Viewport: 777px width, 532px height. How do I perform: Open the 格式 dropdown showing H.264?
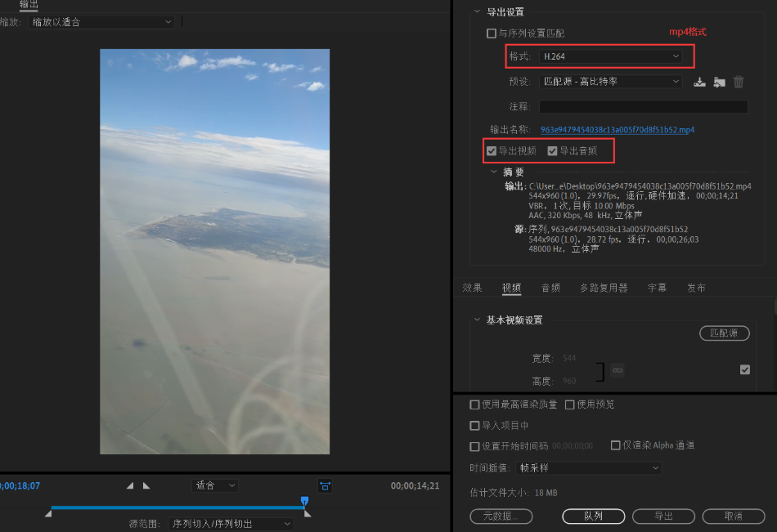611,56
